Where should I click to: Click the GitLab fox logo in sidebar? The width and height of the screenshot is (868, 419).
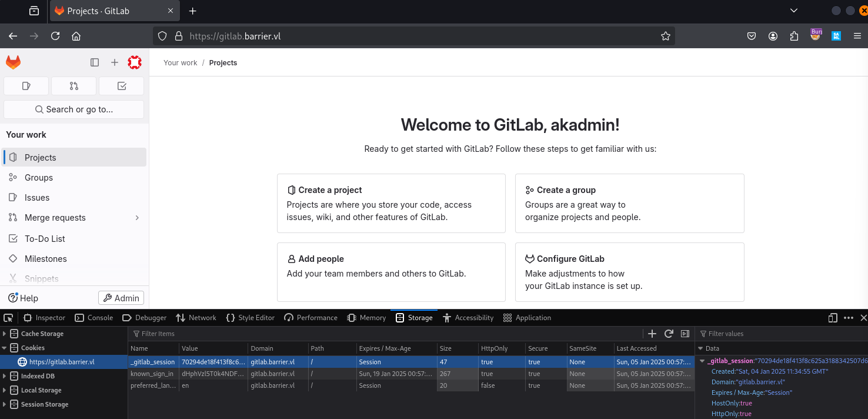(x=13, y=62)
